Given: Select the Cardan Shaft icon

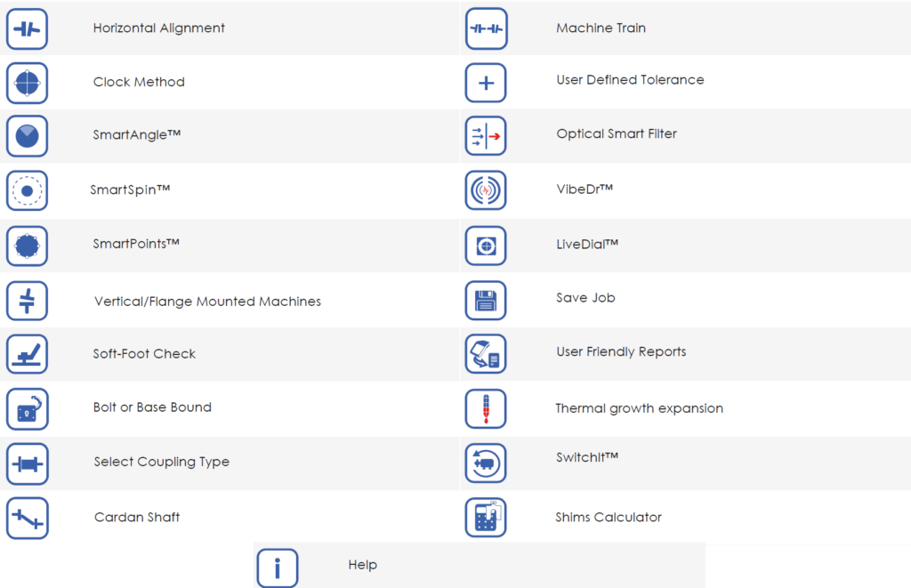Looking at the screenshot, I should pos(27,518).
